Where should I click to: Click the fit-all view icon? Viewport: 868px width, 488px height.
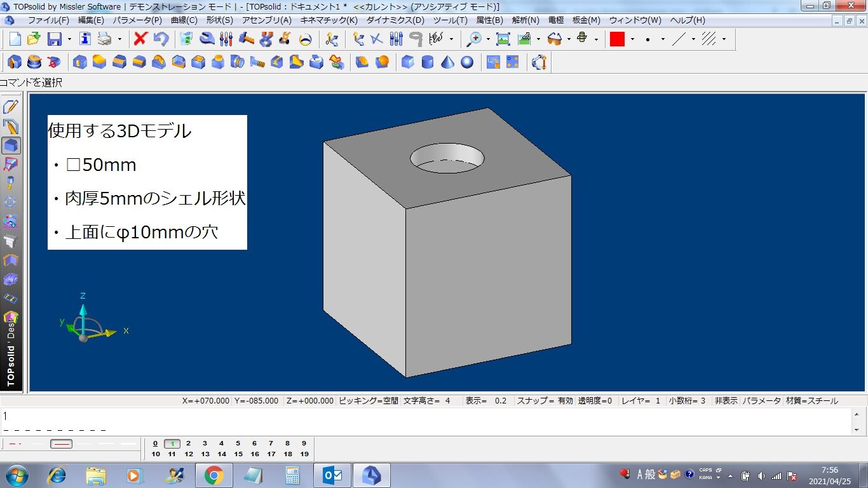click(503, 39)
